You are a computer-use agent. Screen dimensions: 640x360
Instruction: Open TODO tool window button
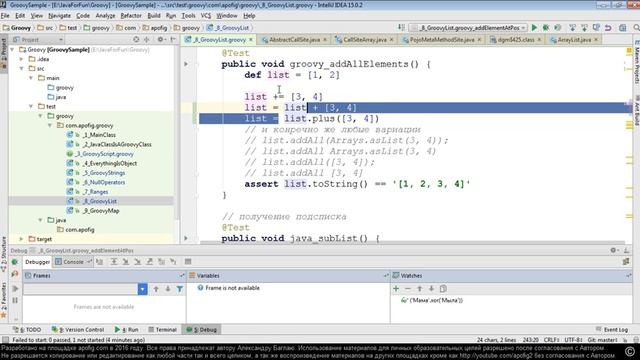click(27, 329)
